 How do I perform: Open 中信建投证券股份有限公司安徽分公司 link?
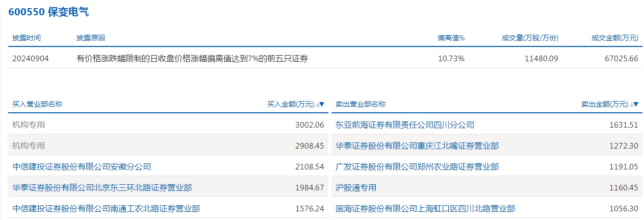point(82,166)
